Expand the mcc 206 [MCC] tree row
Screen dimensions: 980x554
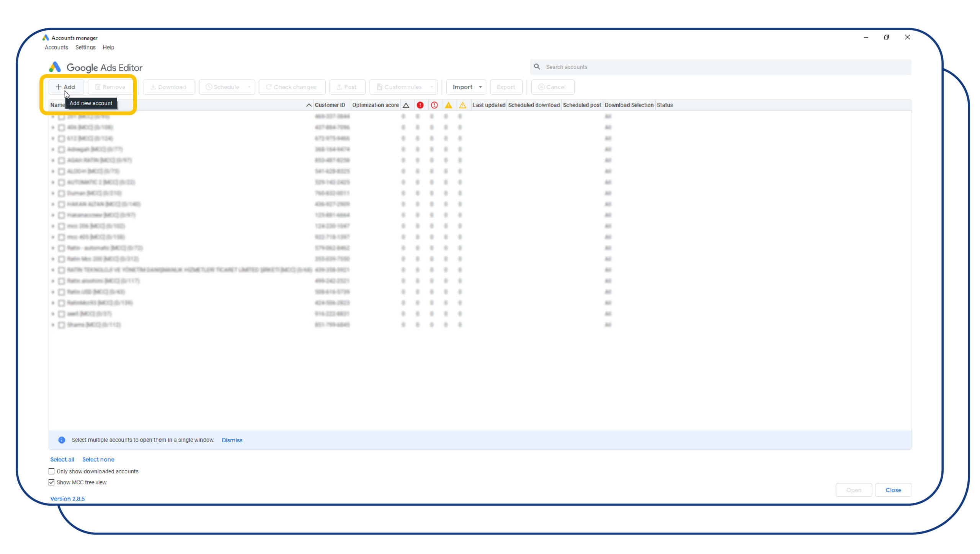pos(53,226)
